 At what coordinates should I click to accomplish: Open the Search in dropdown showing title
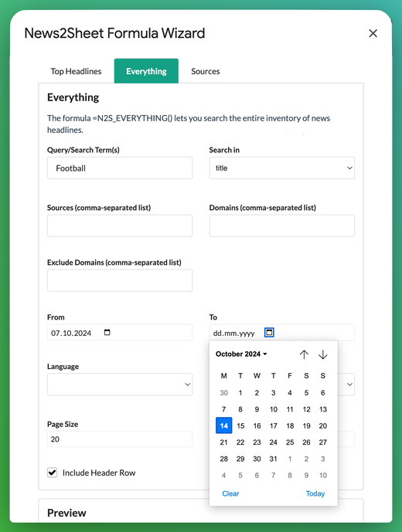click(x=281, y=168)
